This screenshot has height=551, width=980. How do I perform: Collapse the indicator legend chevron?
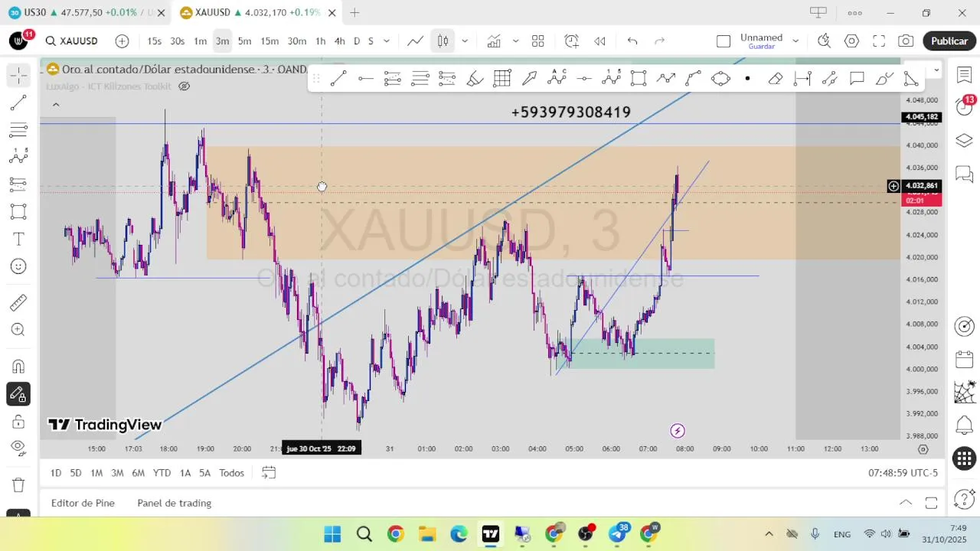point(55,105)
